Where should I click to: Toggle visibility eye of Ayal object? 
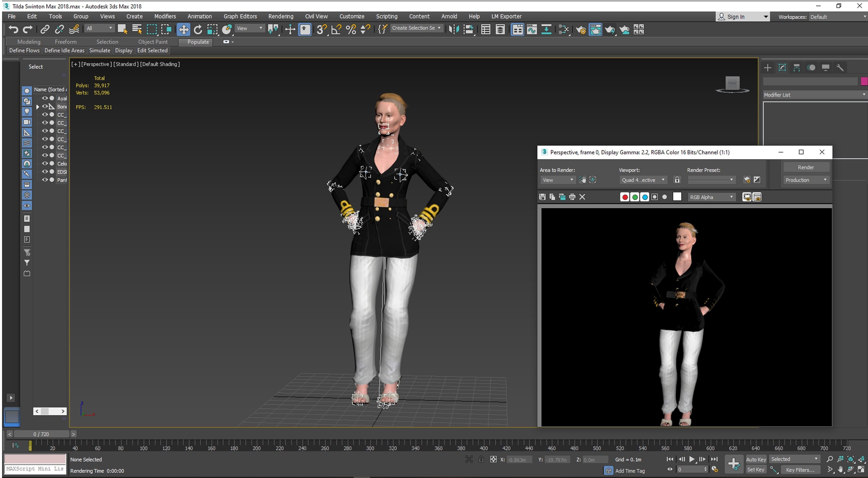click(x=45, y=98)
